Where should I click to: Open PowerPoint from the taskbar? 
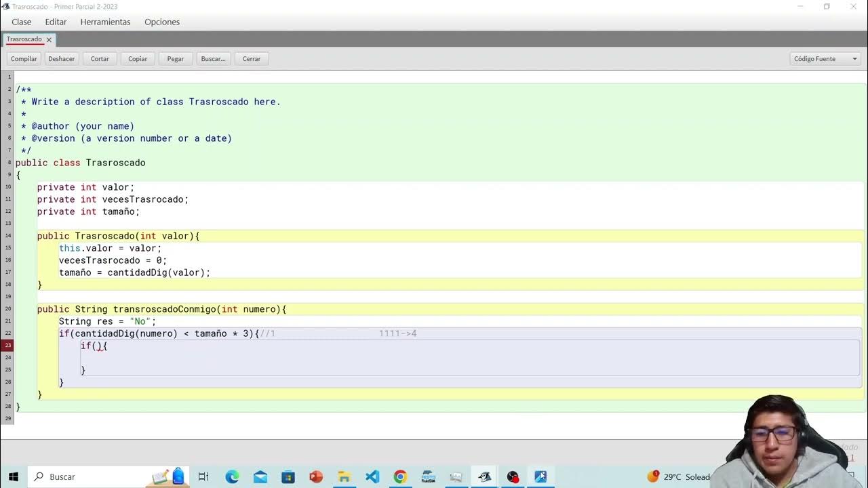316,476
